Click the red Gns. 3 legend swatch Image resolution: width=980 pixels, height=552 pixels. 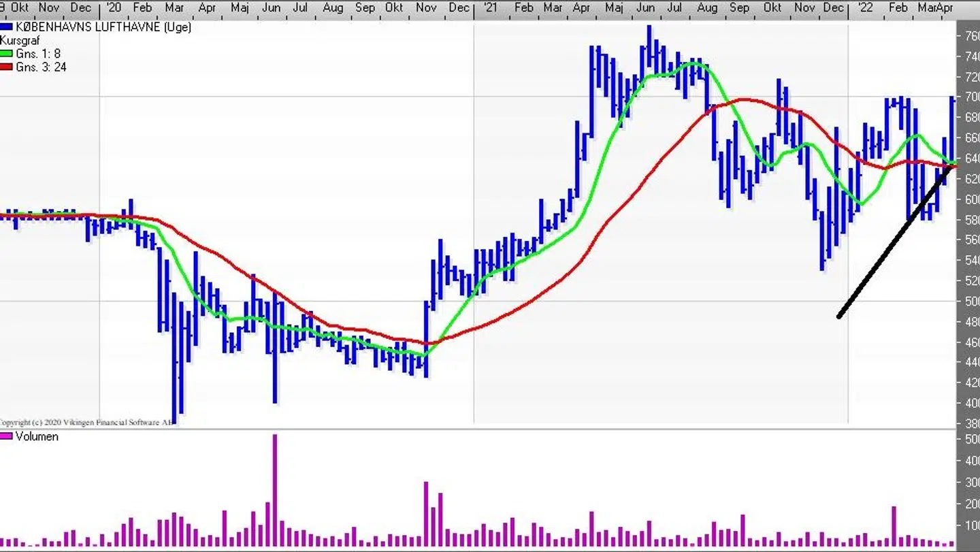[x=7, y=67]
